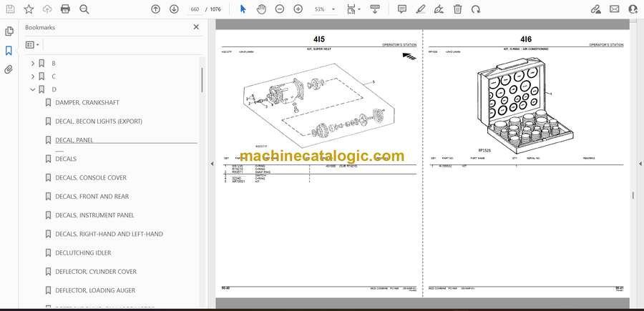Open page thumbnails panel icon
Viewport: 644px width, 311px height.
(x=9, y=31)
